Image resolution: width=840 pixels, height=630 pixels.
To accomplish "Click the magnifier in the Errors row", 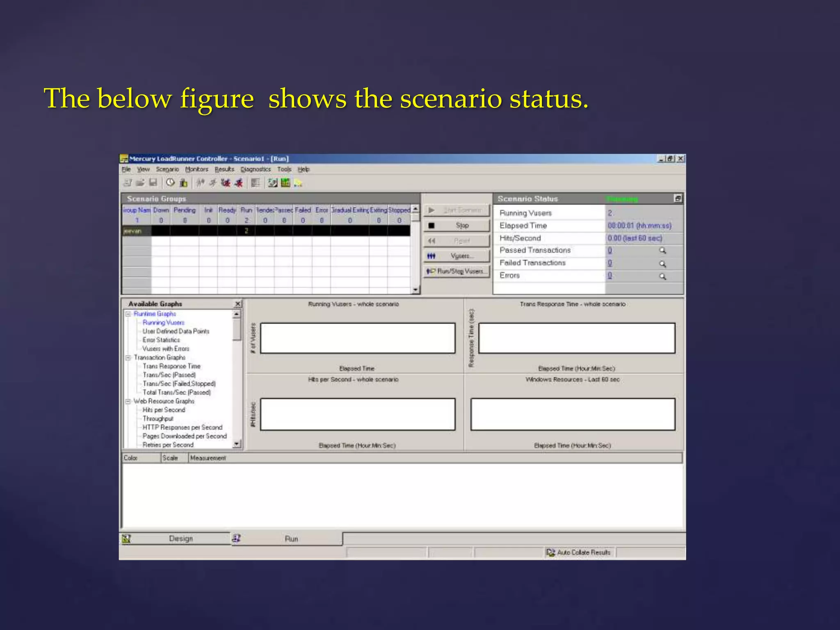I will tap(662, 276).
